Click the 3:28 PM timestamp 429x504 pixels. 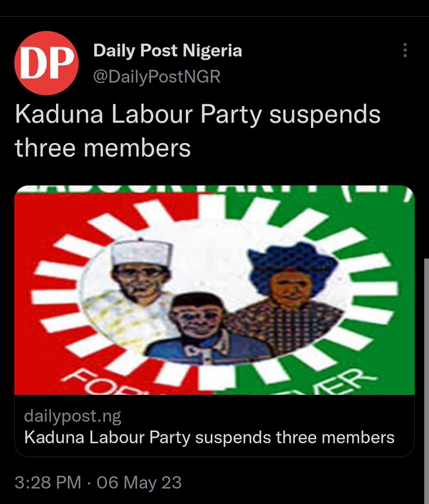48,483
